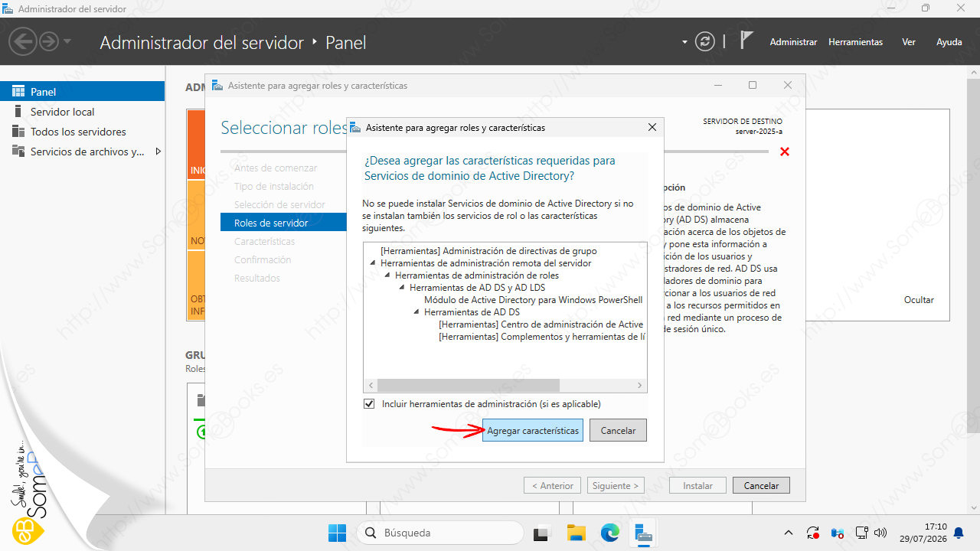The width and height of the screenshot is (980, 551).
Task: Refresh the Server Manager dashboard
Action: pyautogui.click(x=704, y=42)
